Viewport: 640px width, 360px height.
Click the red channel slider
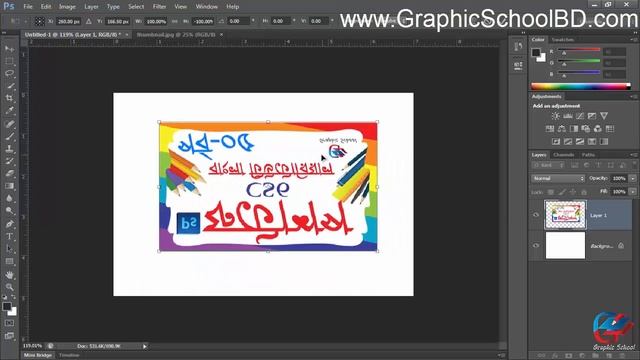(x=579, y=50)
